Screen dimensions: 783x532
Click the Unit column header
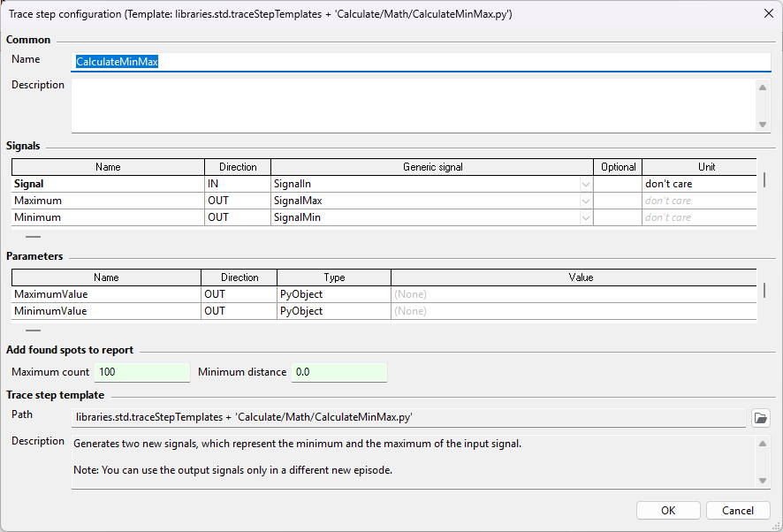(700, 167)
